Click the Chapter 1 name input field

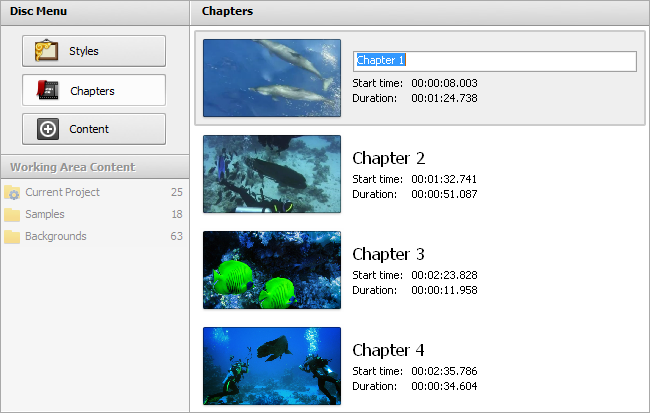[x=495, y=61]
